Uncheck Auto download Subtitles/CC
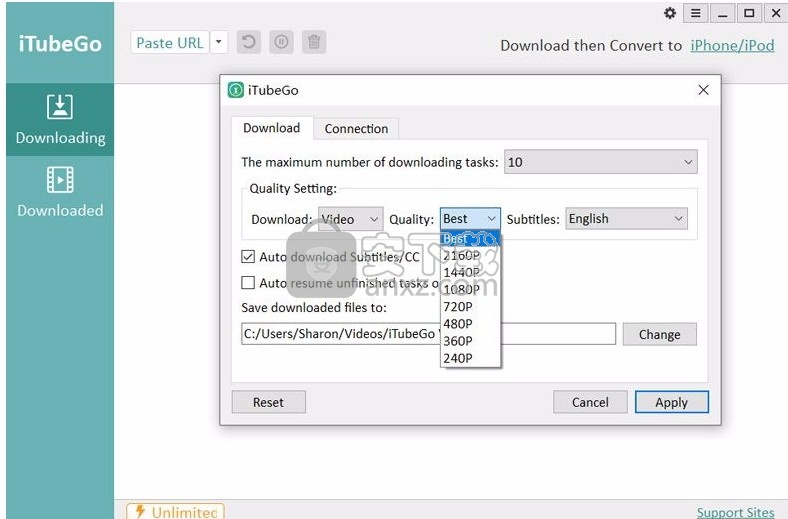Viewport: 788px width, 519px height. [x=248, y=257]
